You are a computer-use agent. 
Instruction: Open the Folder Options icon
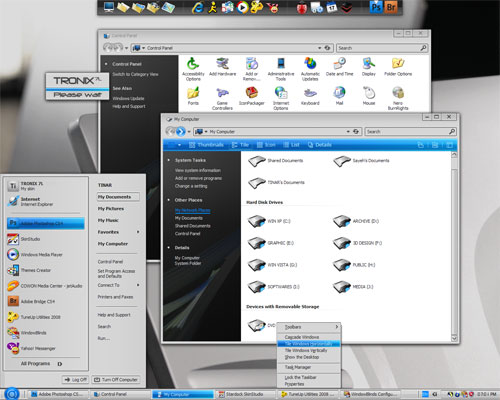398,67
